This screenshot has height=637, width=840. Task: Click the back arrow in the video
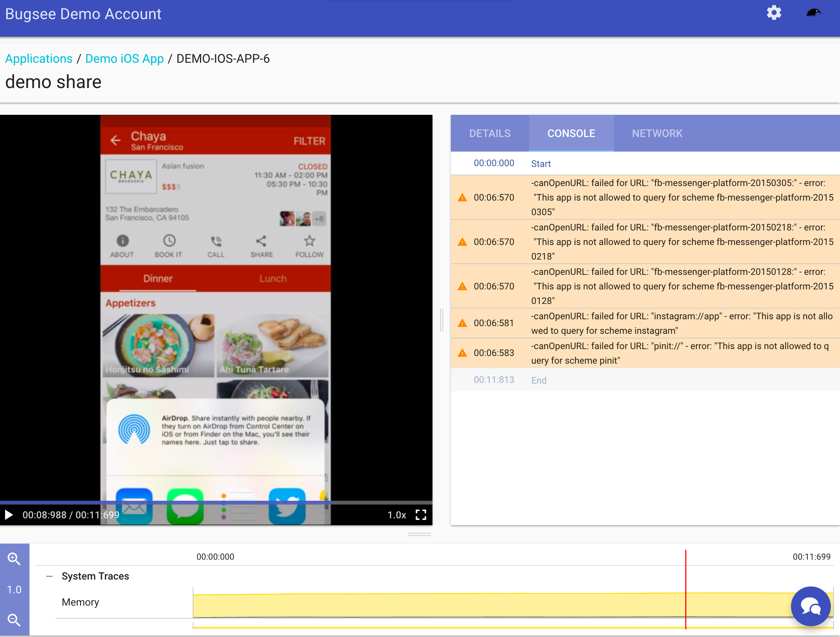click(115, 140)
